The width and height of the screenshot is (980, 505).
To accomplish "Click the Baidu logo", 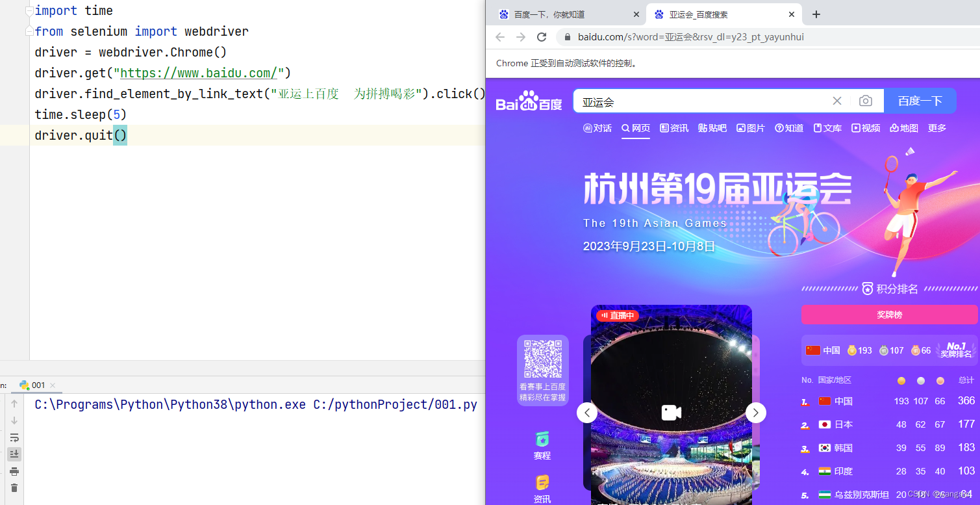I will point(529,101).
